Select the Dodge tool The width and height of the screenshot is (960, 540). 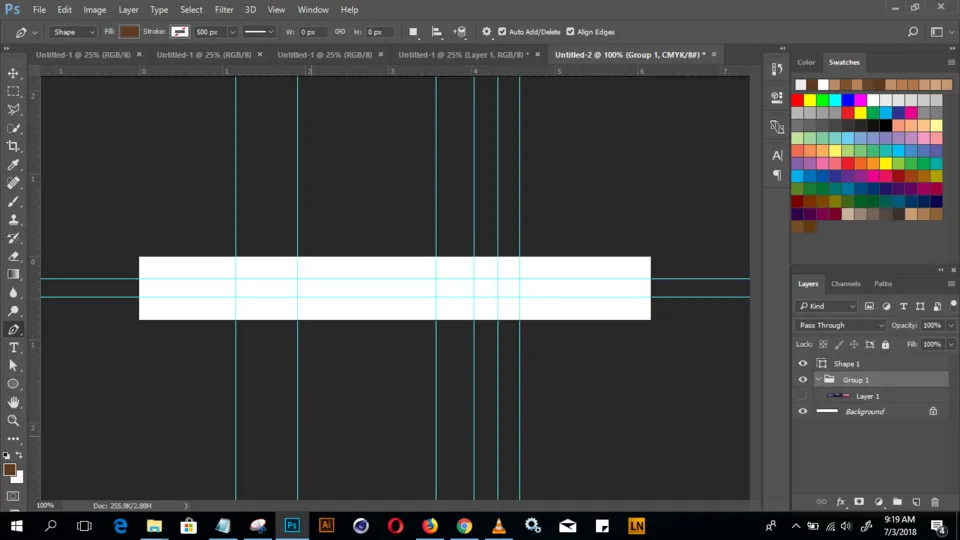click(13, 311)
